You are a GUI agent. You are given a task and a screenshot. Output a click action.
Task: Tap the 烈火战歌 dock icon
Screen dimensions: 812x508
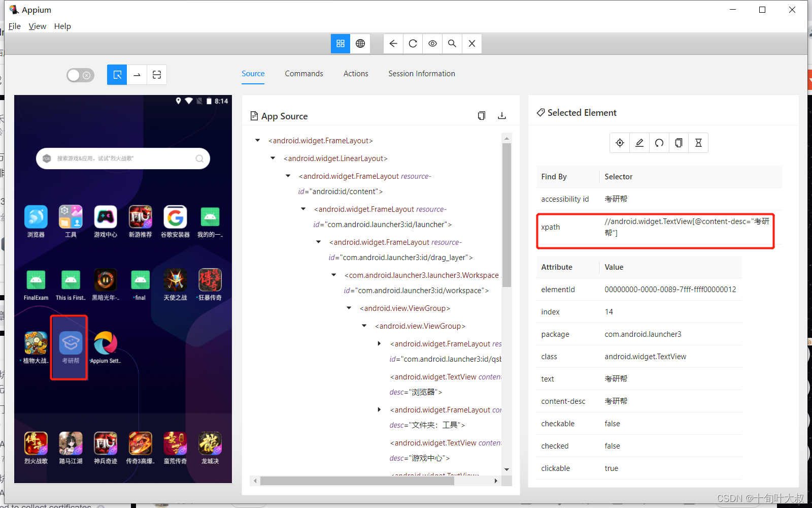click(x=36, y=448)
